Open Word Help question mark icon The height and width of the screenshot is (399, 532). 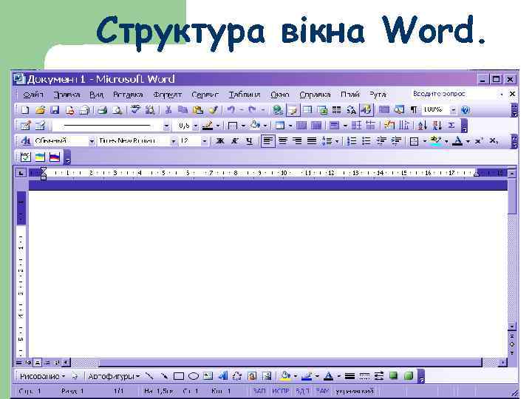coord(465,110)
